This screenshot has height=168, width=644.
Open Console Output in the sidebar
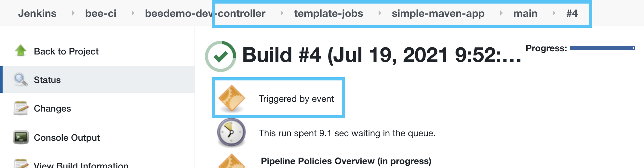click(67, 138)
